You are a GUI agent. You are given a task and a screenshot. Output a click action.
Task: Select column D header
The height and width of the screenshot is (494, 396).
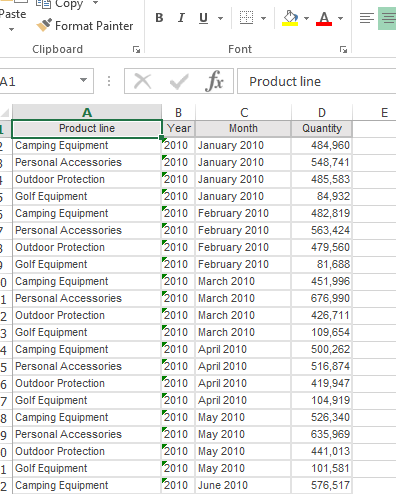(322, 112)
